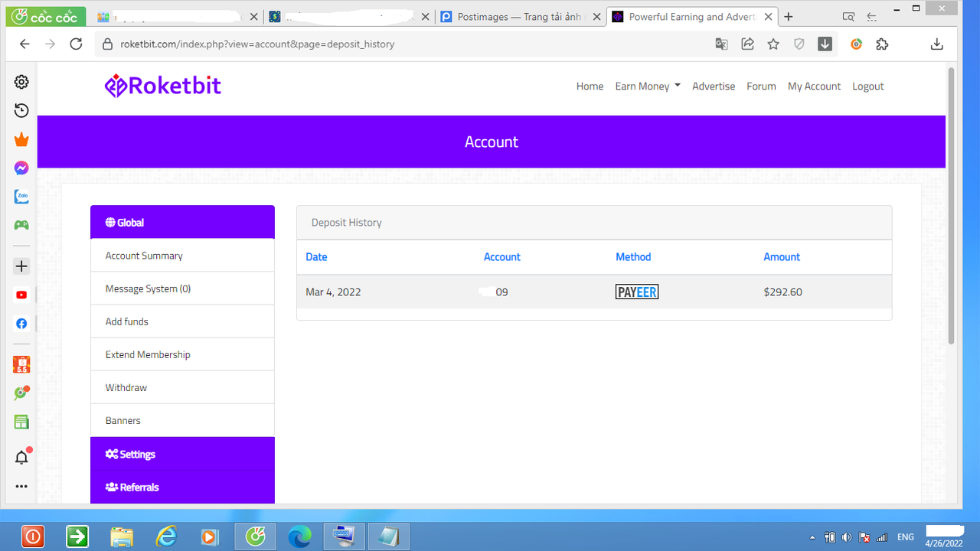980x551 pixels.
Task: Go to Home in site navigation
Action: (x=590, y=86)
